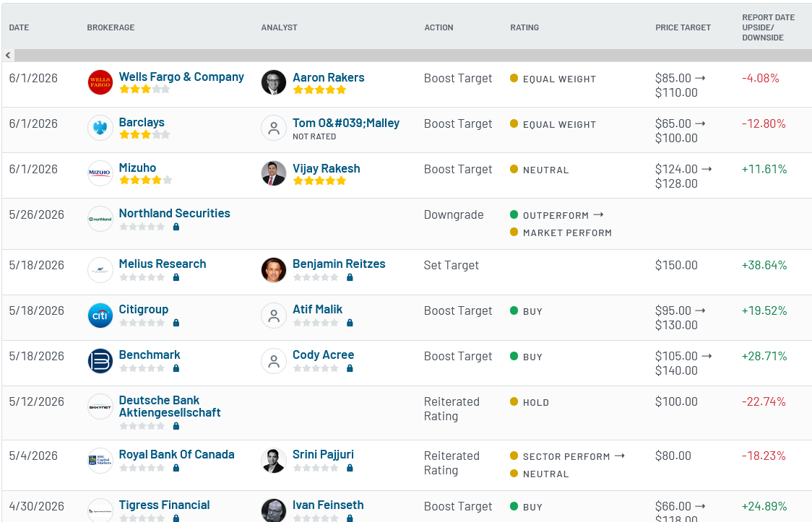812x522 pixels.
Task: Click the Mizuho logo icon
Action: 100,173
